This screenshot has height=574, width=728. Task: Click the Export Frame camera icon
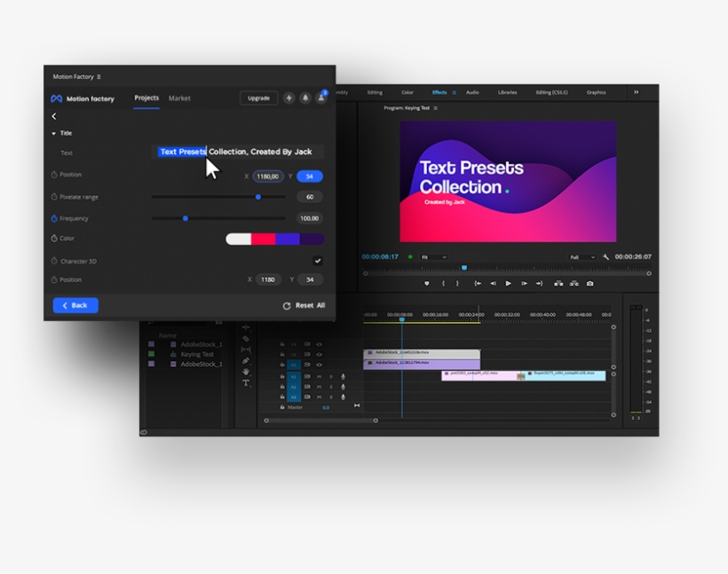coord(590,284)
